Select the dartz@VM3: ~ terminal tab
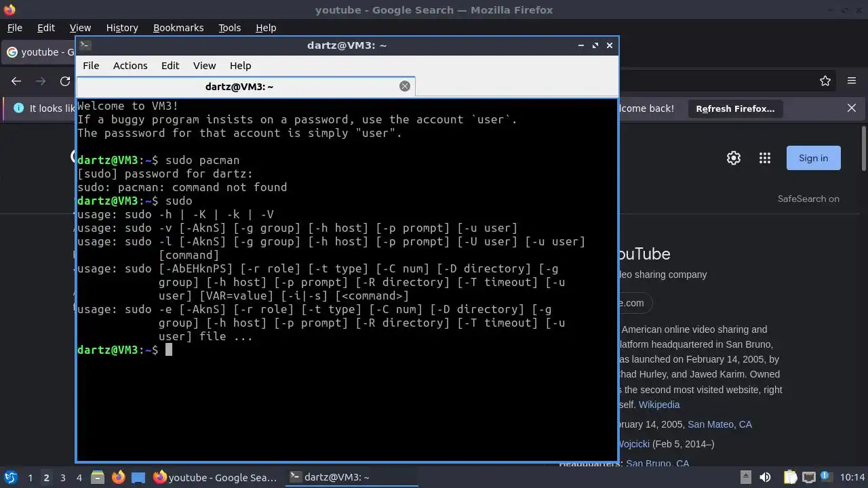The height and width of the screenshot is (488, 868). pyautogui.click(x=245, y=87)
